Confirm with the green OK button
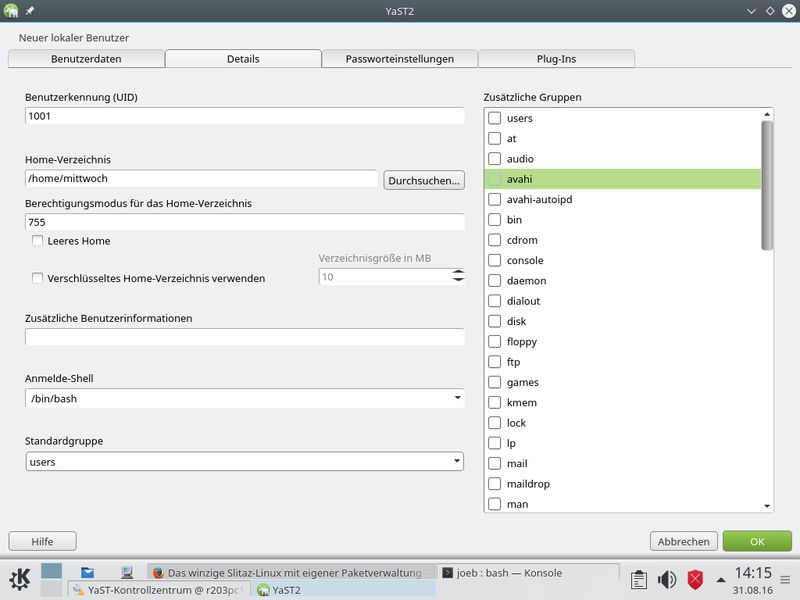This screenshot has height=600, width=800. (757, 541)
